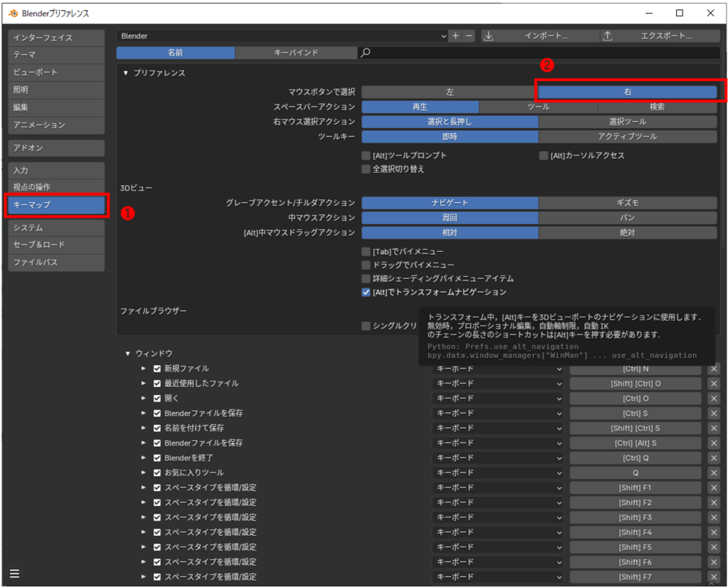Click the minus icon to remove keymap preset
Viewport: 728px width, 587px height.
pos(469,36)
